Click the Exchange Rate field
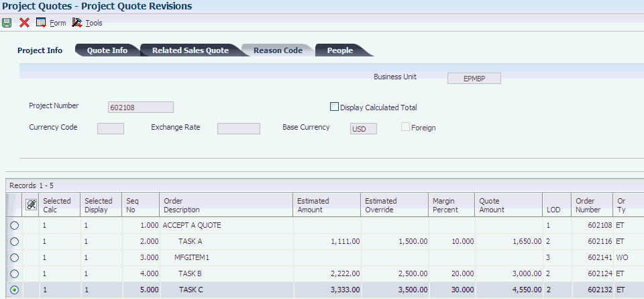 pyautogui.click(x=238, y=128)
